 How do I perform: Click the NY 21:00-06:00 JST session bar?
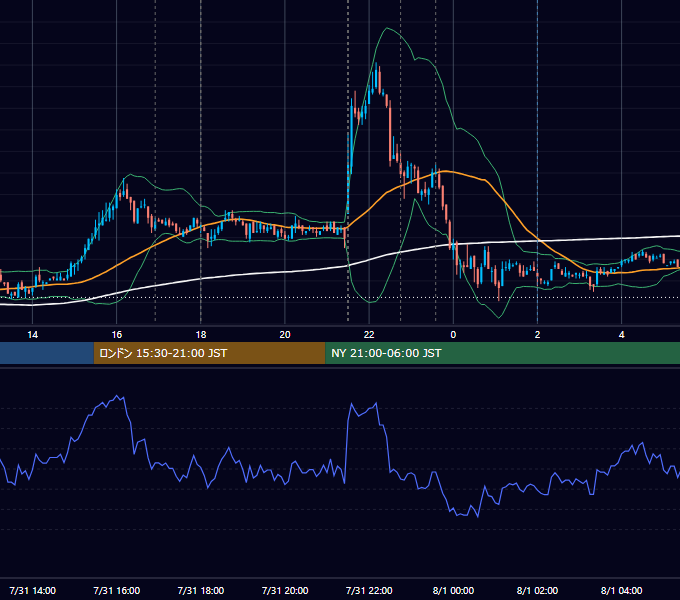point(502,353)
